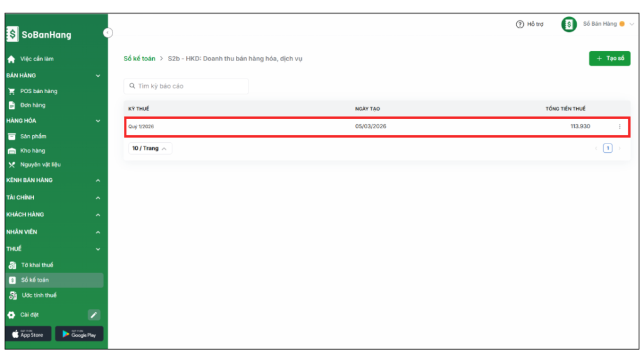Viewport: 644px width, 363px height.
Task: Open the Hỗ trợ help icon
Action: point(520,25)
